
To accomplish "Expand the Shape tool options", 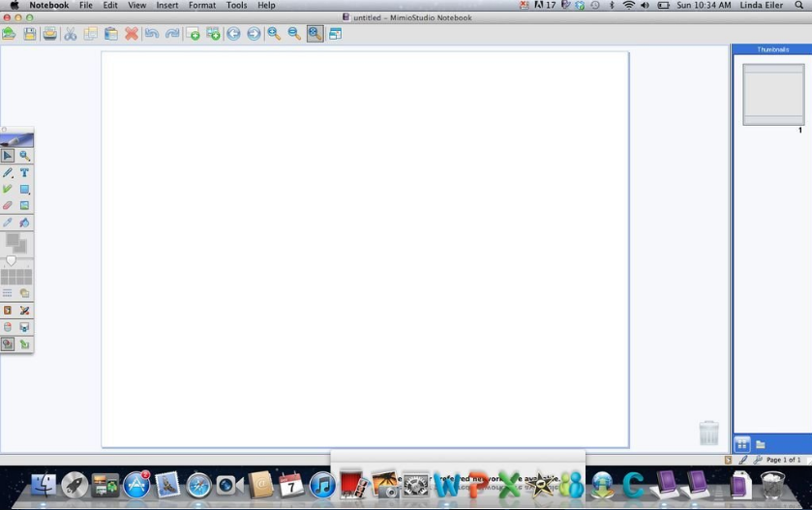I will pyautogui.click(x=24, y=189).
